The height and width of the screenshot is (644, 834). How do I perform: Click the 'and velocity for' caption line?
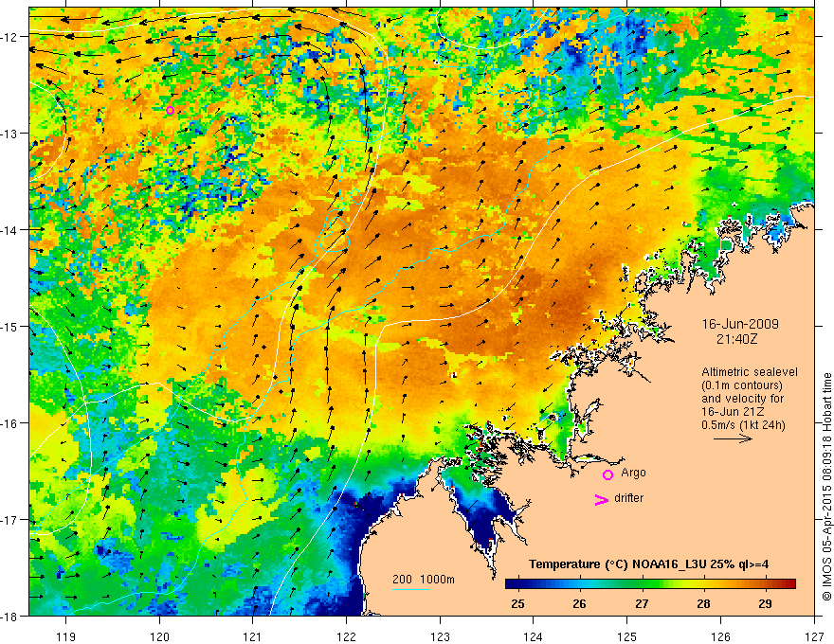click(x=742, y=399)
